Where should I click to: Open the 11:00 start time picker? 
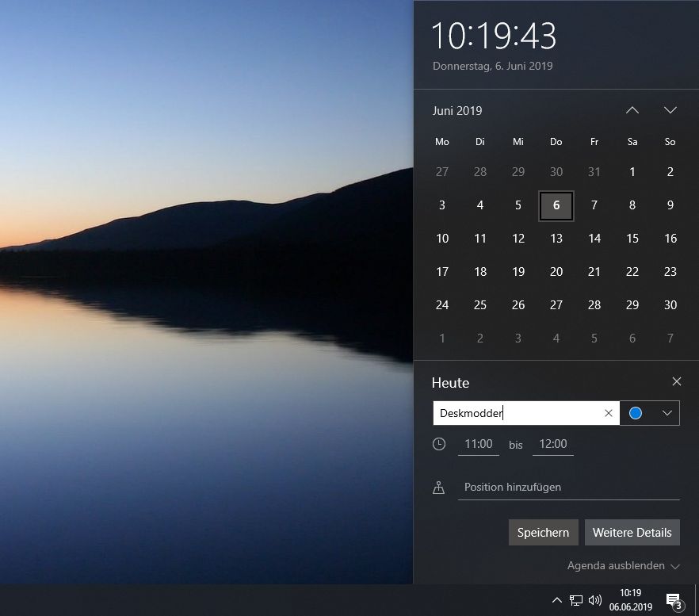[x=478, y=444]
